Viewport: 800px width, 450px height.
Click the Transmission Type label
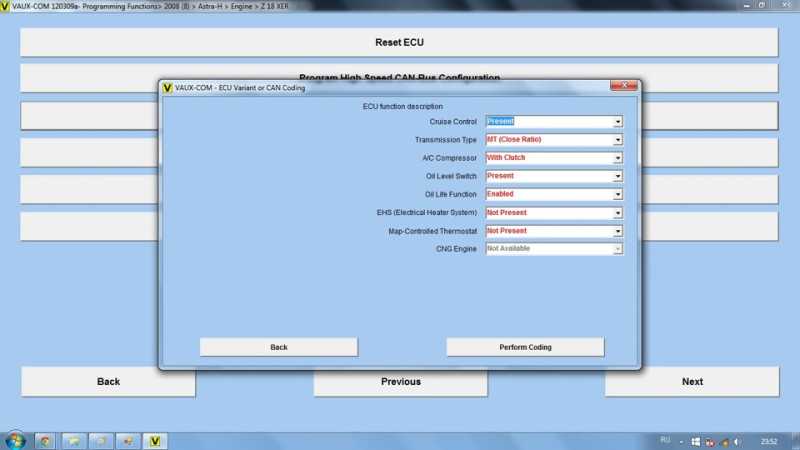click(x=445, y=140)
